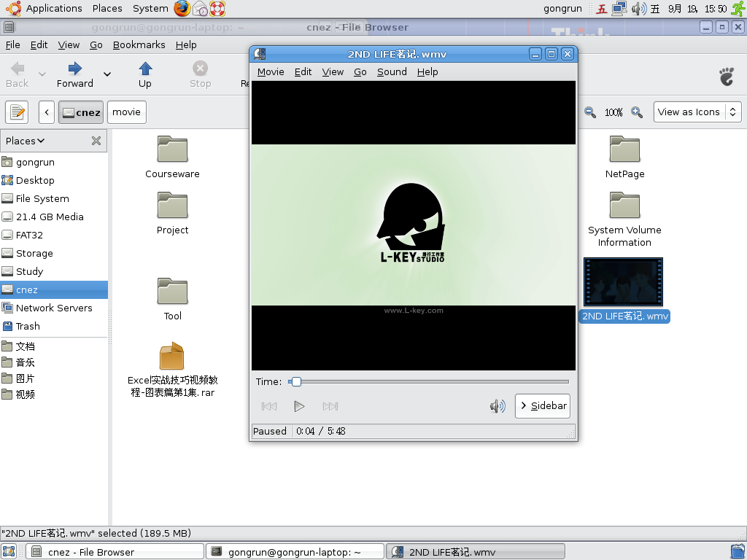Open the Applications menu in top panel
Image resolution: width=747 pixels, height=560 pixels.
54,9
